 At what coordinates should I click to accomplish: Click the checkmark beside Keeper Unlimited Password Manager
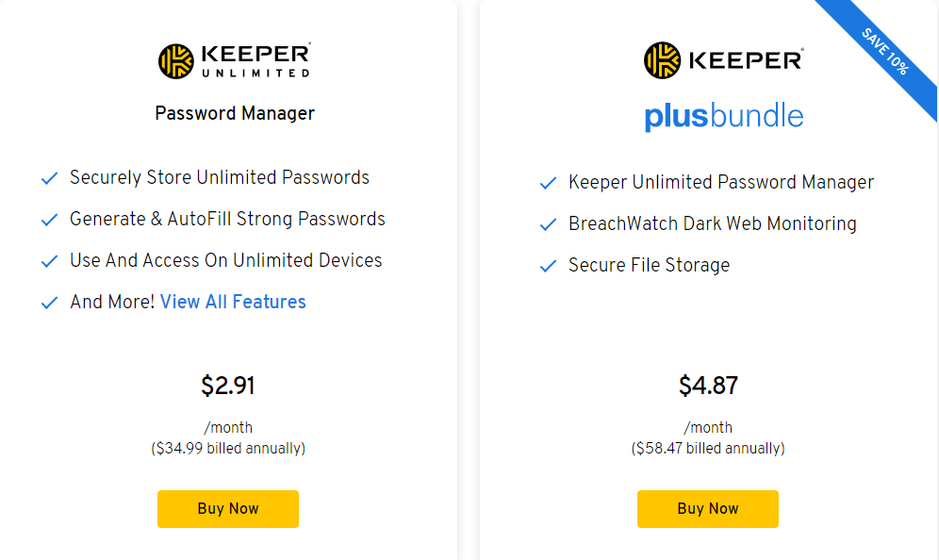(x=548, y=183)
